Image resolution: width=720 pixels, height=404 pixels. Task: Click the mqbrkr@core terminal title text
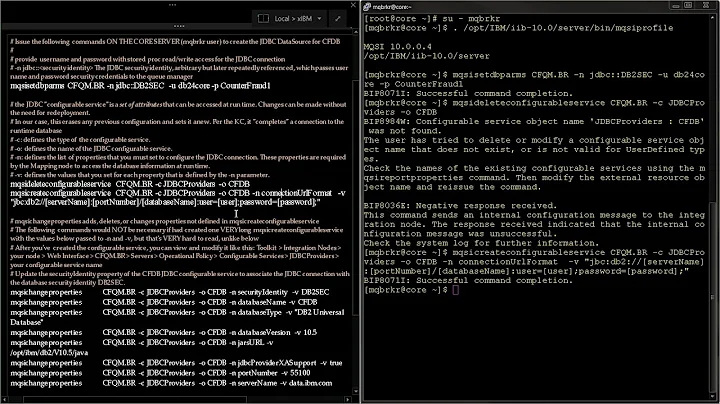tap(392, 7)
